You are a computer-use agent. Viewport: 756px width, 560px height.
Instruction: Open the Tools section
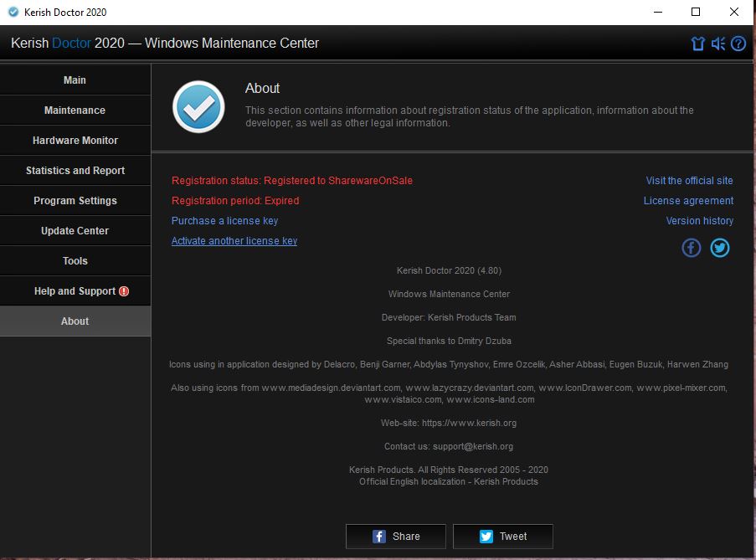(x=75, y=260)
